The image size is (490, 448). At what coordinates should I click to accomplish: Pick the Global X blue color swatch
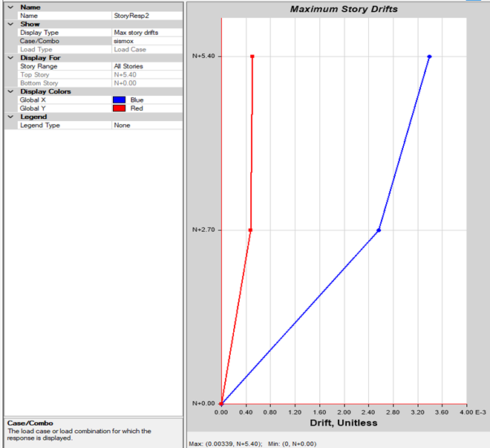tap(119, 100)
